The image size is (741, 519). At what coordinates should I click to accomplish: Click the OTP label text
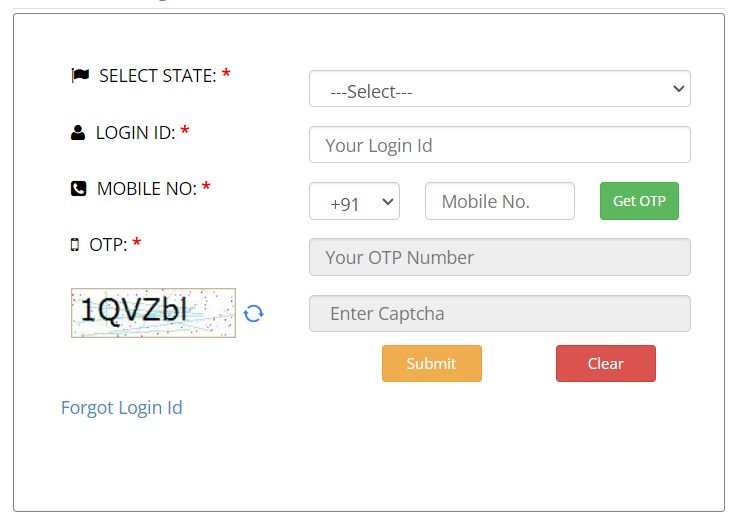[108, 244]
